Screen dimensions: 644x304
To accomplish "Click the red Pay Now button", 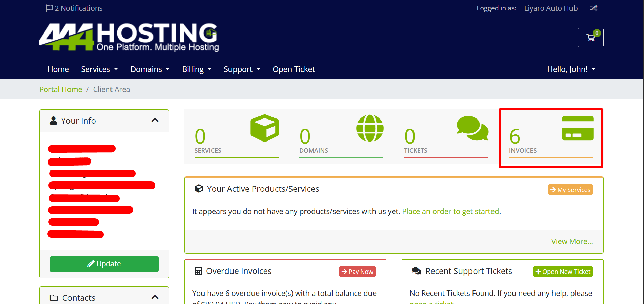I will click(x=357, y=272).
